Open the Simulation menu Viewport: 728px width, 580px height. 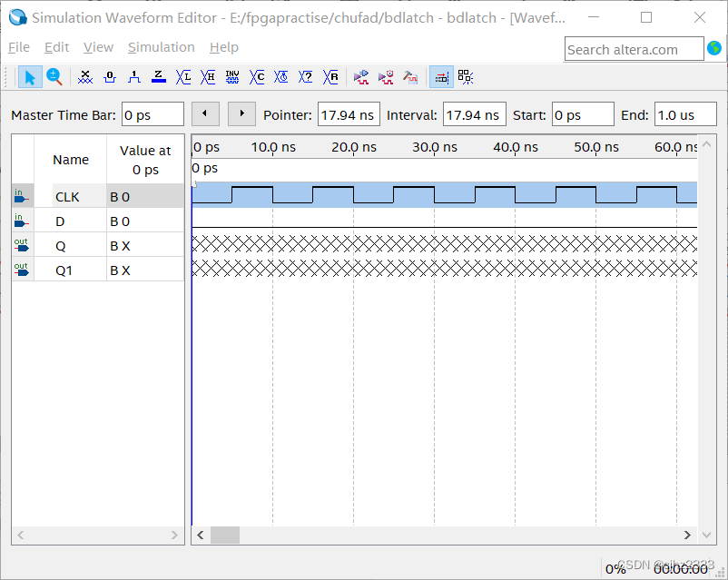pyautogui.click(x=161, y=47)
